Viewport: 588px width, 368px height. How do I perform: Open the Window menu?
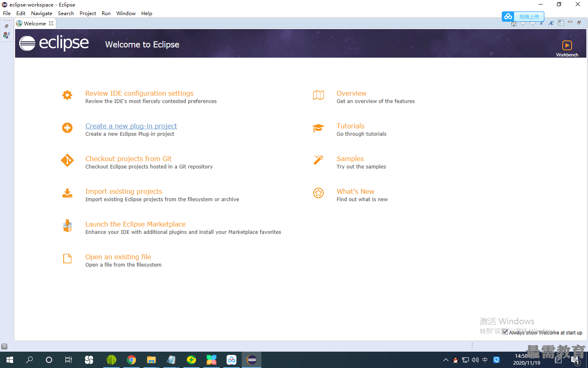[126, 13]
